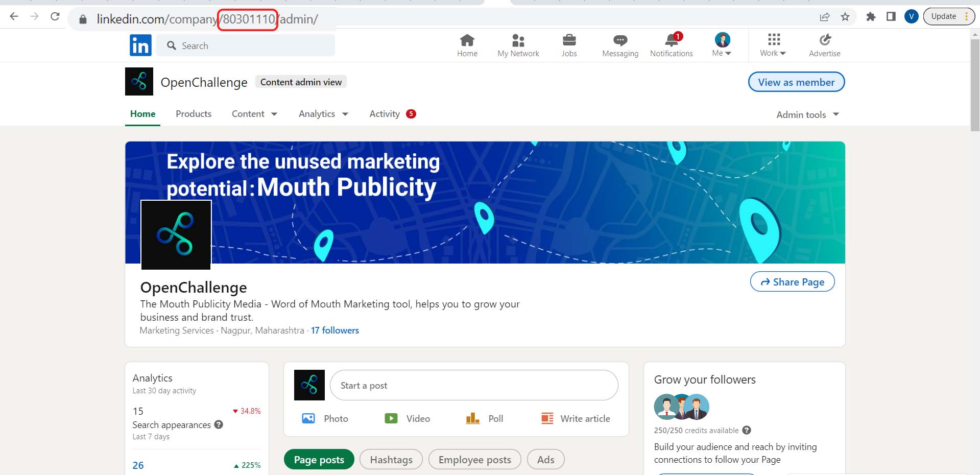Add a Video to the post

[x=407, y=418]
